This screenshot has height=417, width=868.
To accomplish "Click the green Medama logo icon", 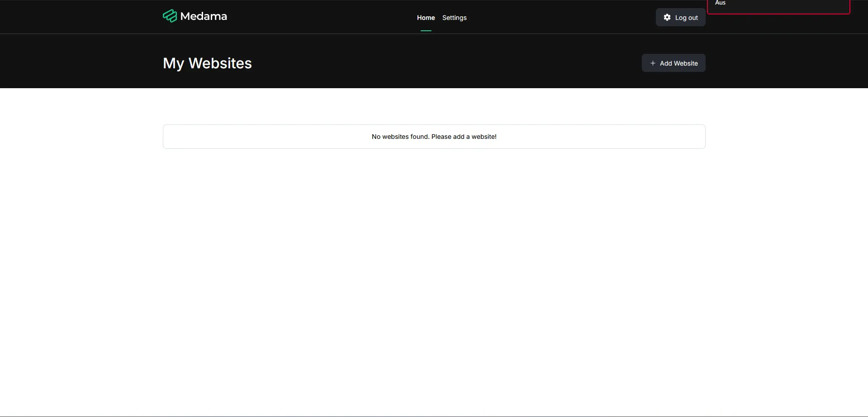I will [170, 16].
